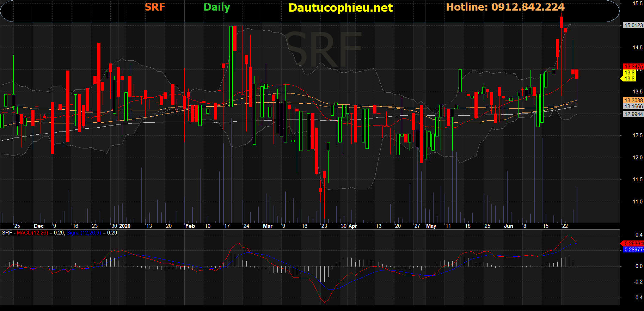Select the 13.5 price axis label
The image size is (644, 311).
click(638, 92)
